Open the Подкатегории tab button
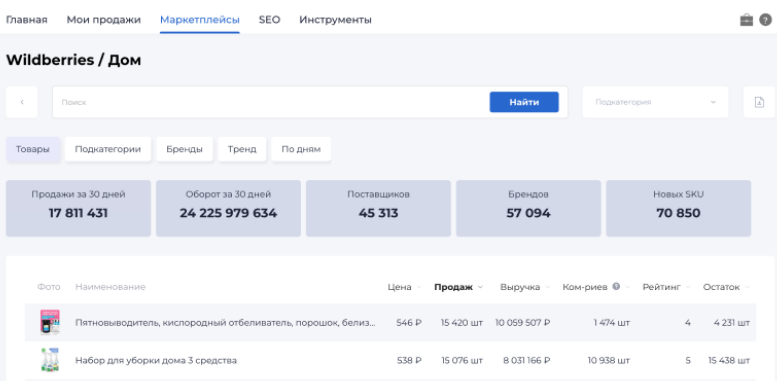This screenshot has width=777, height=381. click(x=108, y=149)
